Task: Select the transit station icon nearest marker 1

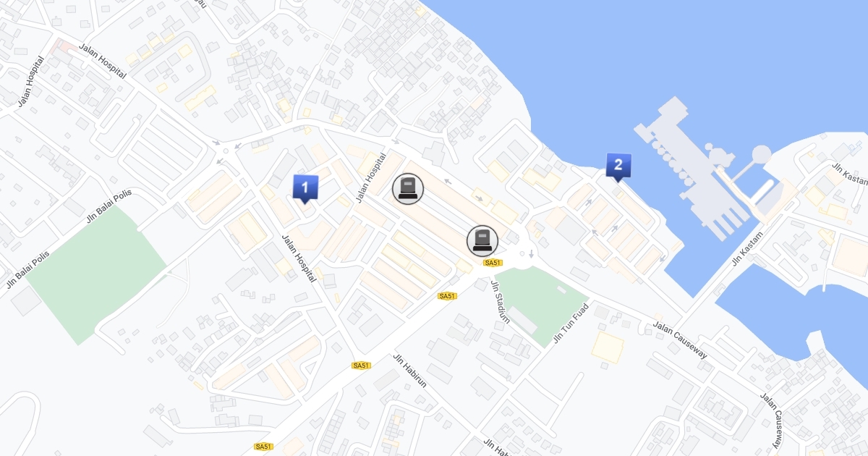Action: [x=408, y=189]
